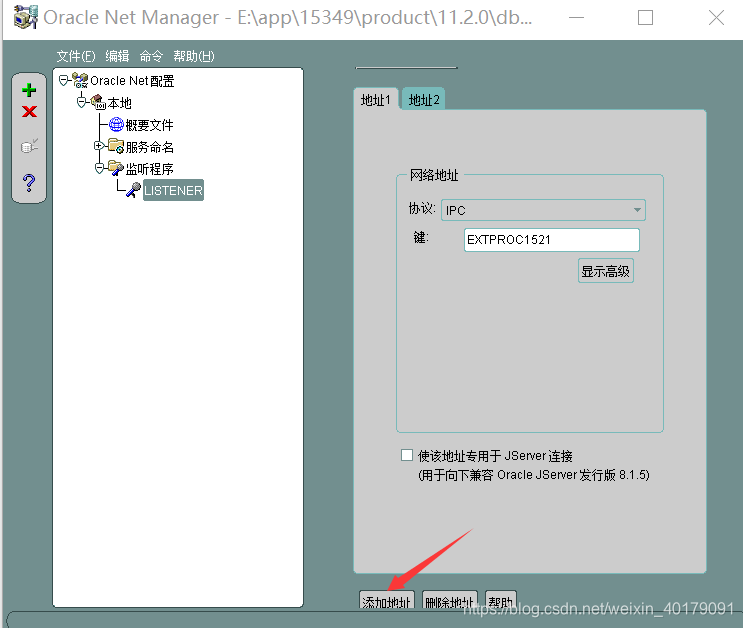Collapse the Oracle Net配置 root node
This screenshot has height=628, width=743.
(63, 80)
